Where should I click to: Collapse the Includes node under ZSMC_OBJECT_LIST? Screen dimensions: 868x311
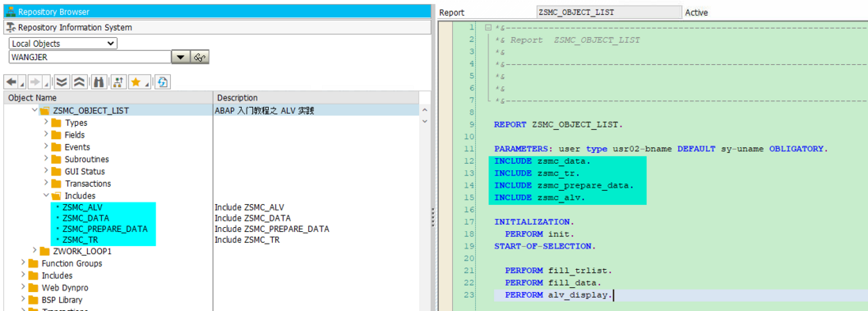[x=47, y=195]
